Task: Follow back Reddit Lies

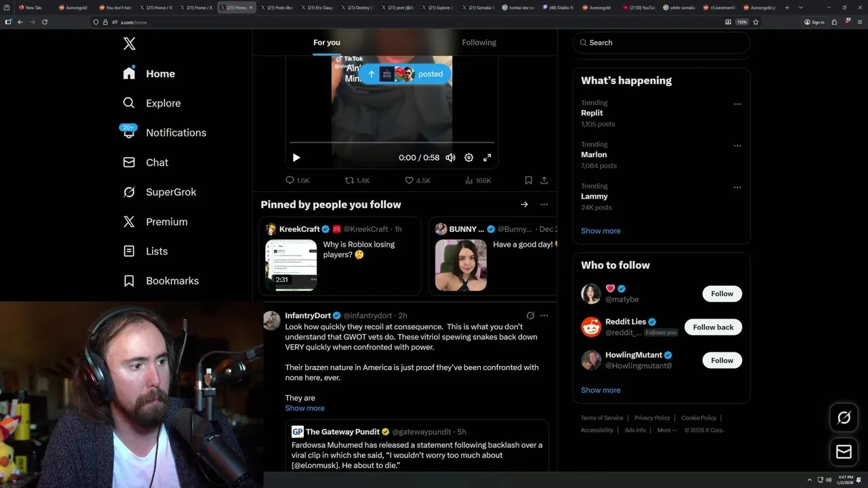Action: (x=713, y=327)
